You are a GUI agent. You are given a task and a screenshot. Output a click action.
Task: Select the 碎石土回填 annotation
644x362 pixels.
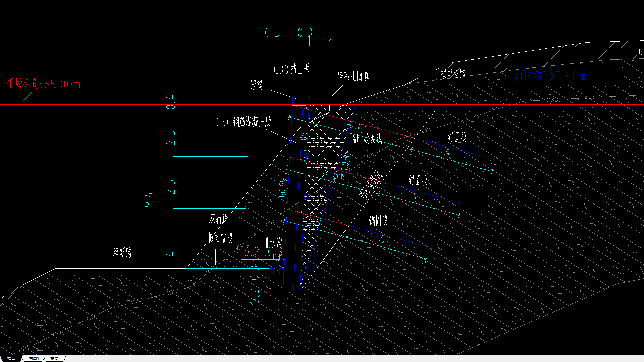tap(353, 76)
